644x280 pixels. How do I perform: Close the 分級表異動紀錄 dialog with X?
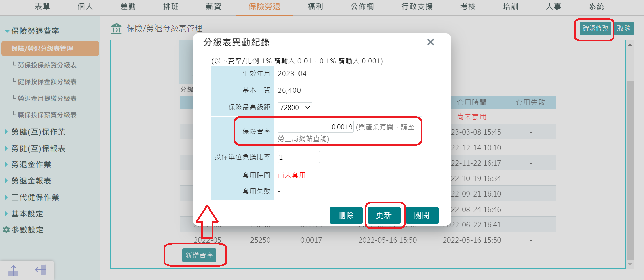coord(431,42)
